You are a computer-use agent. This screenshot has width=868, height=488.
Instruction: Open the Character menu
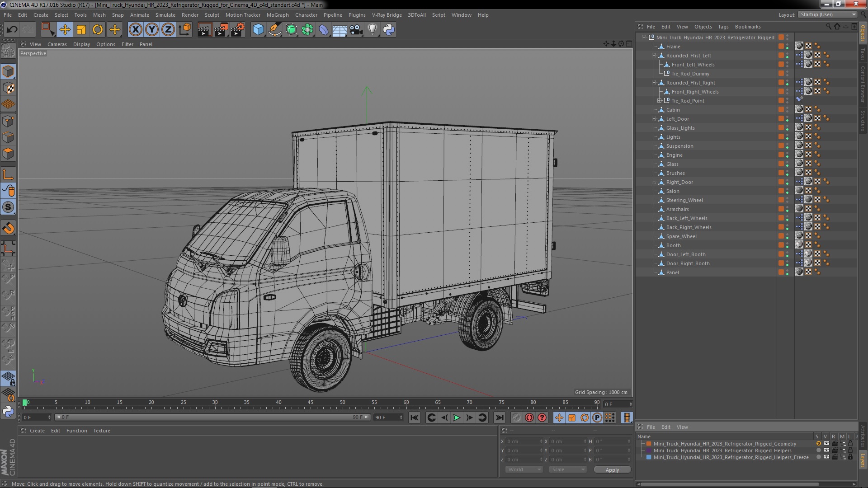306,15
